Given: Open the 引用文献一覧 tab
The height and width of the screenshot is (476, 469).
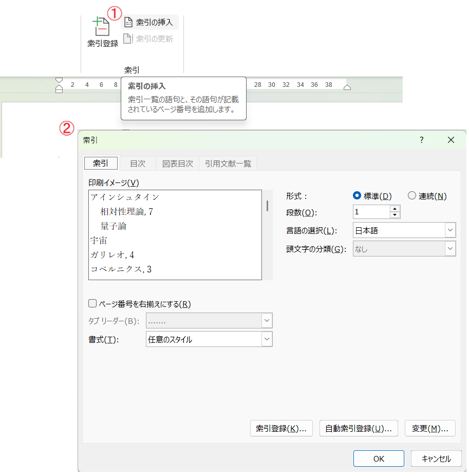Looking at the screenshot, I should point(228,163).
